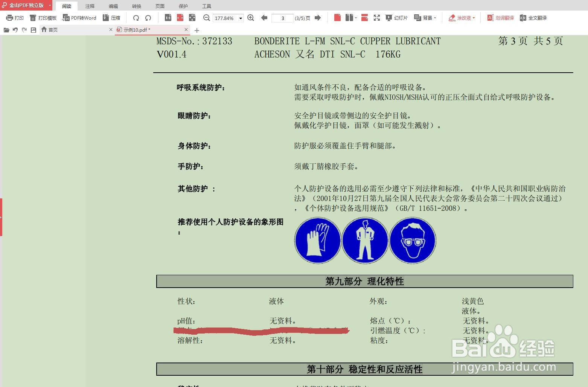Expand two-page layout dropdown arrow

tap(356, 18)
